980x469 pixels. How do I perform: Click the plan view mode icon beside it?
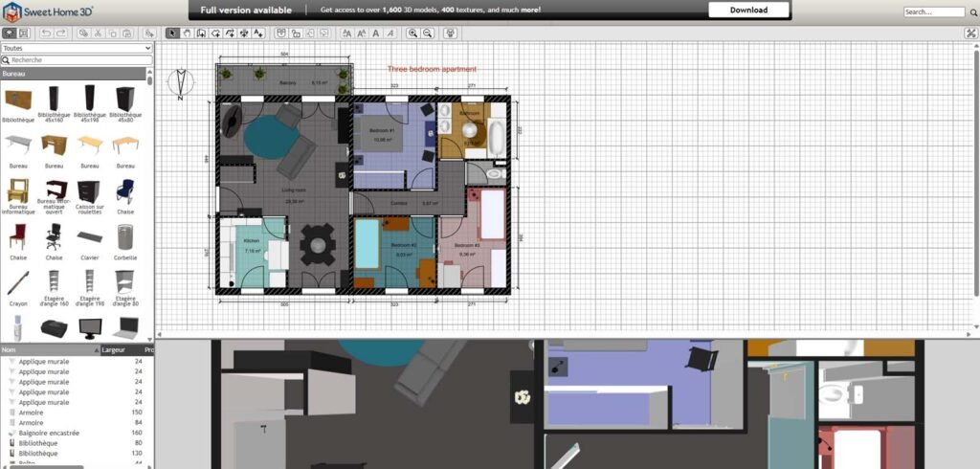point(24,33)
